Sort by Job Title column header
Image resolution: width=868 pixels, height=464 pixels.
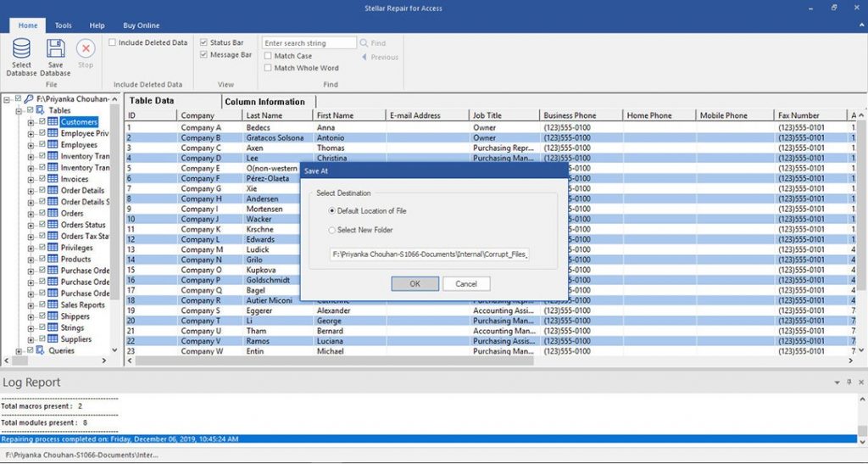coord(504,115)
